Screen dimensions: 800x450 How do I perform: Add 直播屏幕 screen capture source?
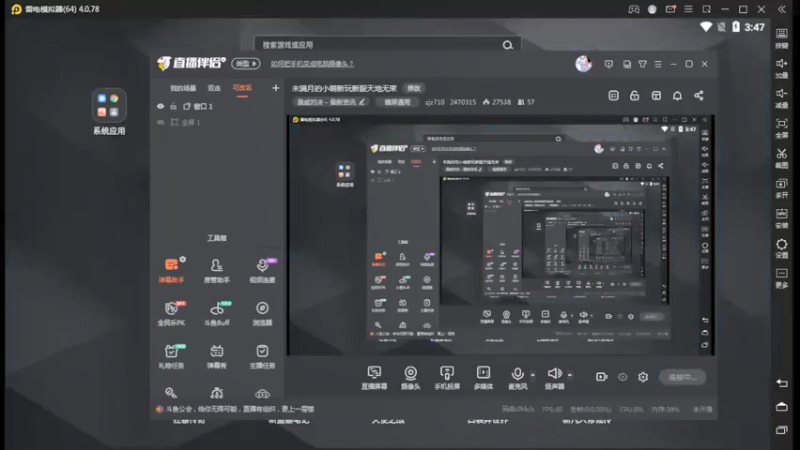[x=374, y=378]
